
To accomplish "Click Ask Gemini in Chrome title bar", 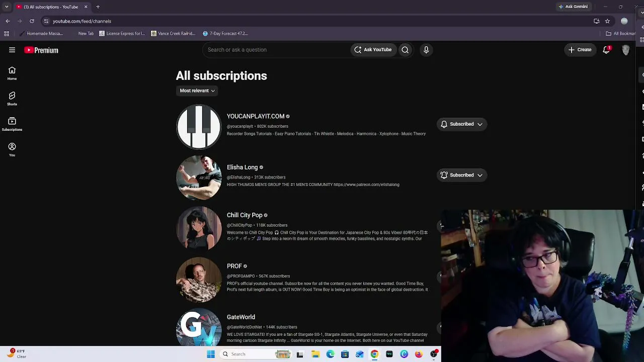I will pyautogui.click(x=573, y=7).
